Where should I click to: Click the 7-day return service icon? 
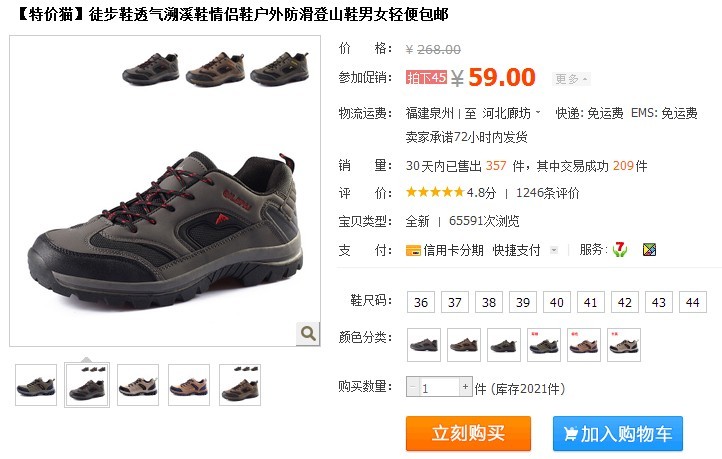(x=620, y=250)
